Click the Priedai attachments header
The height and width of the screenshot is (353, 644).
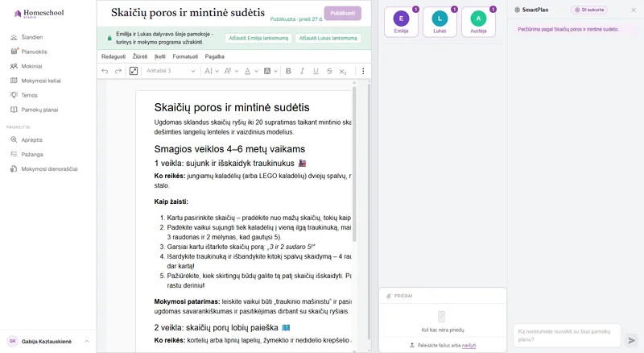point(403,296)
